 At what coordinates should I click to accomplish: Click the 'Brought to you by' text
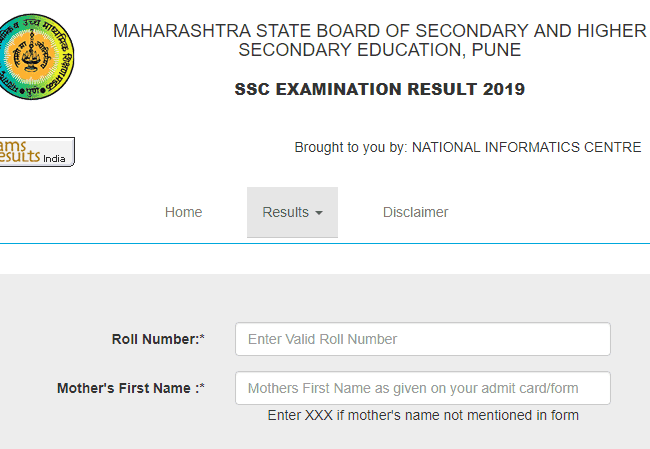point(350,147)
